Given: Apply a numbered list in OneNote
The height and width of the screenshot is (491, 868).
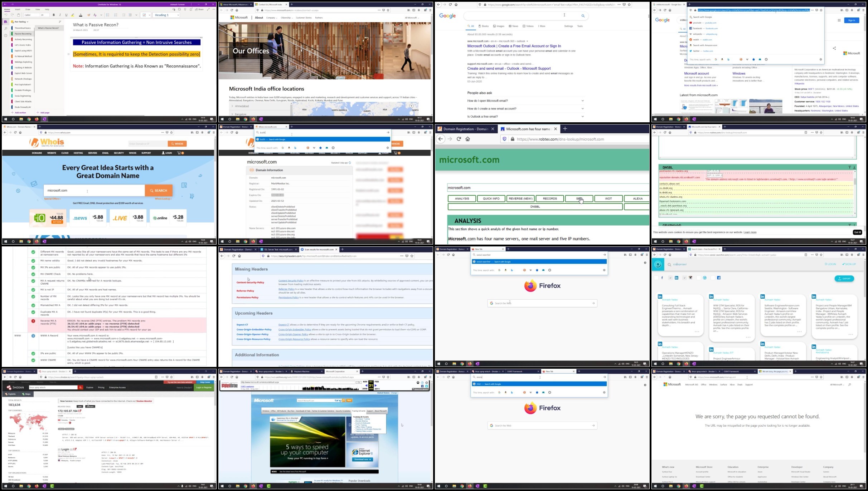Looking at the screenshot, I should [x=116, y=15].
